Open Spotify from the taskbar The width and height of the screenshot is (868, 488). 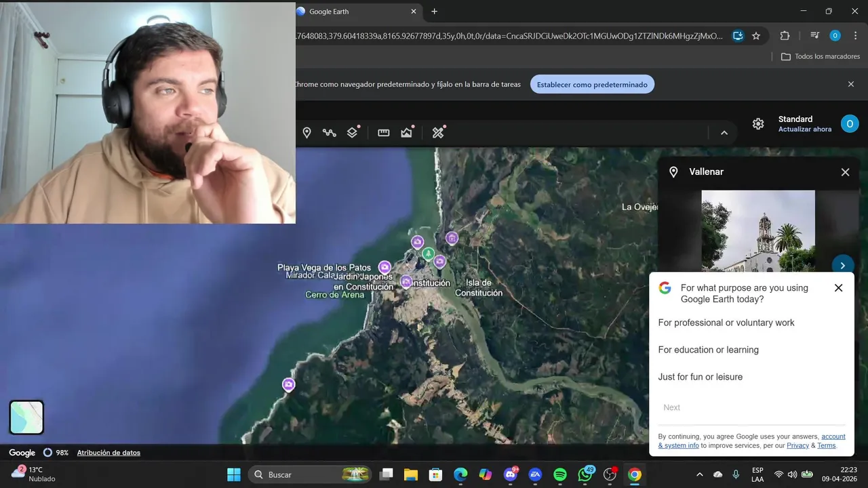(x=560, y=474)
